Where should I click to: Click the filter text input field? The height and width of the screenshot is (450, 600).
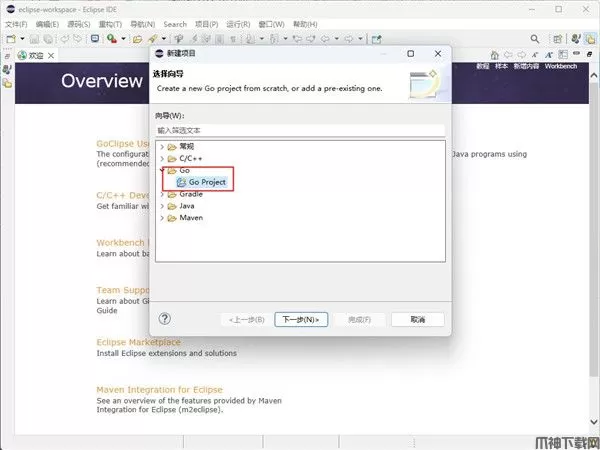(x=300, y=130)
